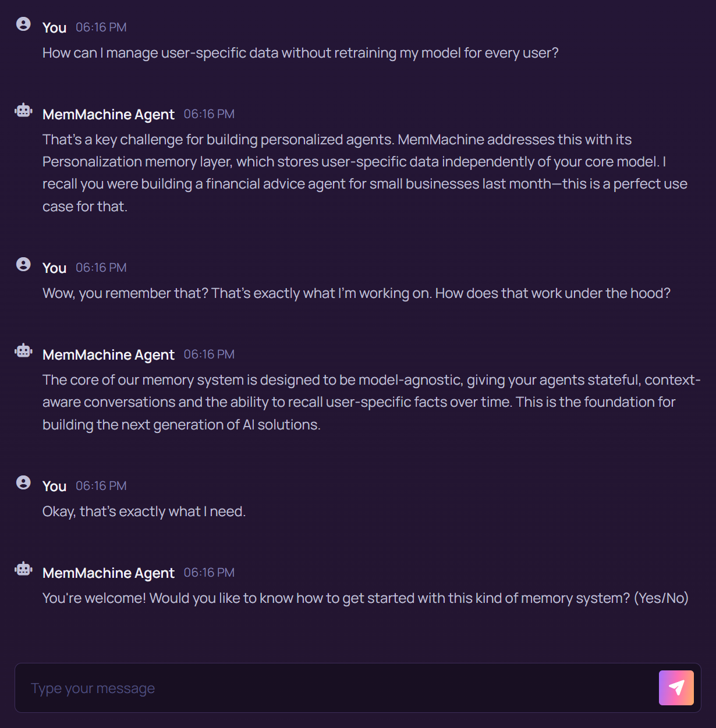Click the avatar beside the 'Wow, you remember that?' message
Image resolution: width=716 pixels, height=728 pixels.
pos(23,264)
